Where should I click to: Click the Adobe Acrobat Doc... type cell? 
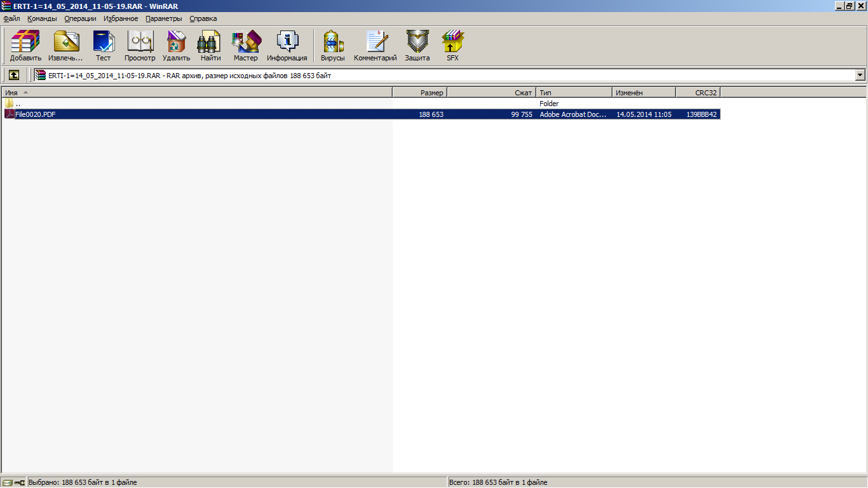tap(573, 114)
